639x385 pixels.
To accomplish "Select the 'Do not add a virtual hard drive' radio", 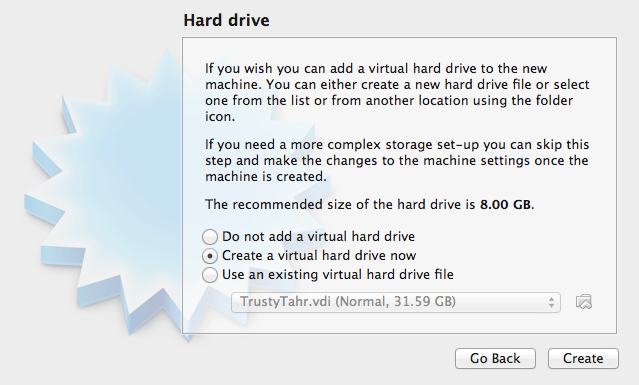I will (210, 237).
